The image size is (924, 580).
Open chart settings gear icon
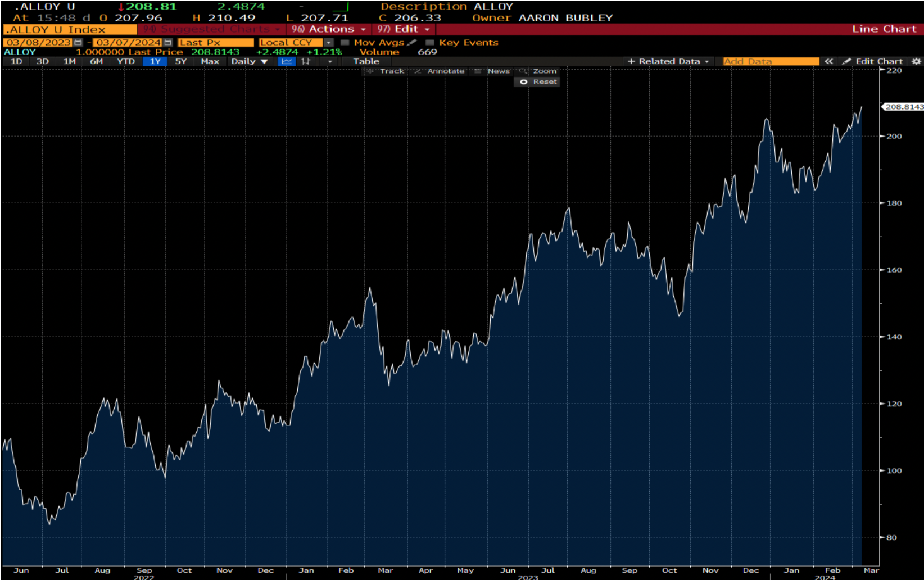(916, 61)
